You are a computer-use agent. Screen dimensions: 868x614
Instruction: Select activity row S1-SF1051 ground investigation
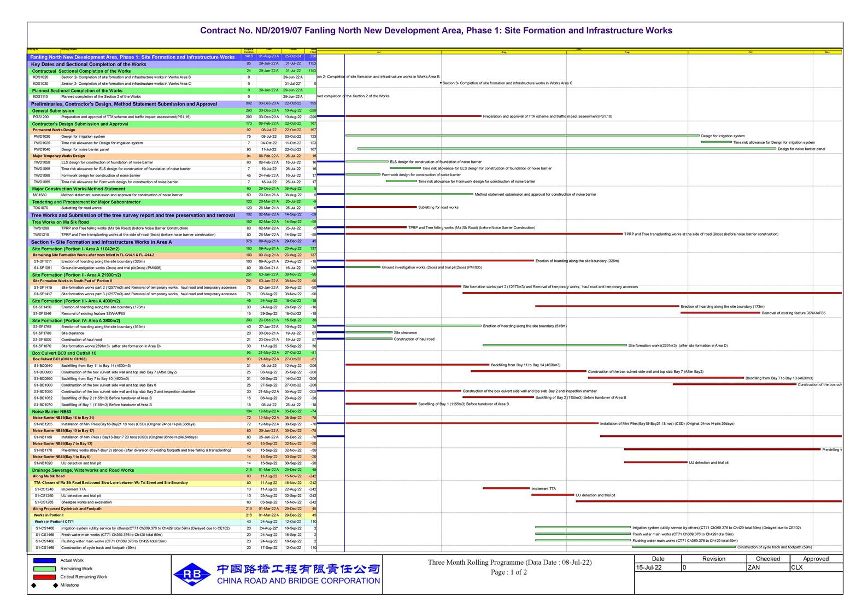[172, 268]
